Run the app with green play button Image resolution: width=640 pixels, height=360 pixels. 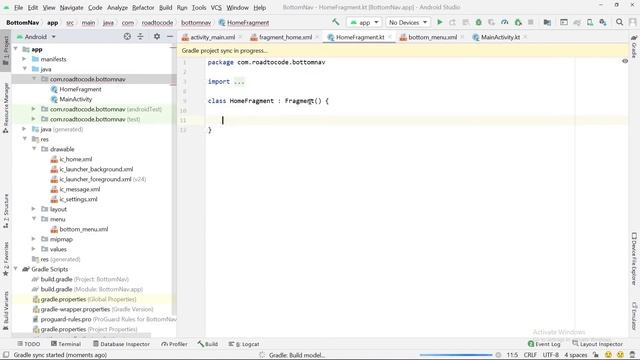click(440, 22)
